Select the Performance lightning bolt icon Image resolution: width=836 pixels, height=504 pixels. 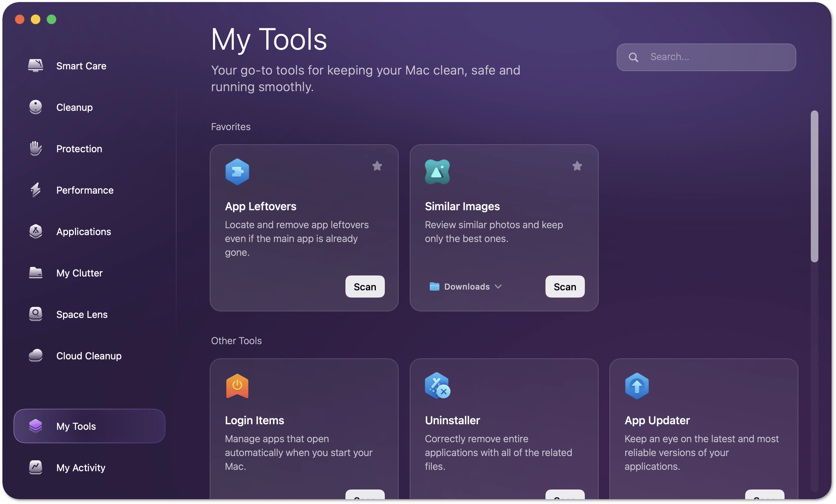click(x=36, y=190)
